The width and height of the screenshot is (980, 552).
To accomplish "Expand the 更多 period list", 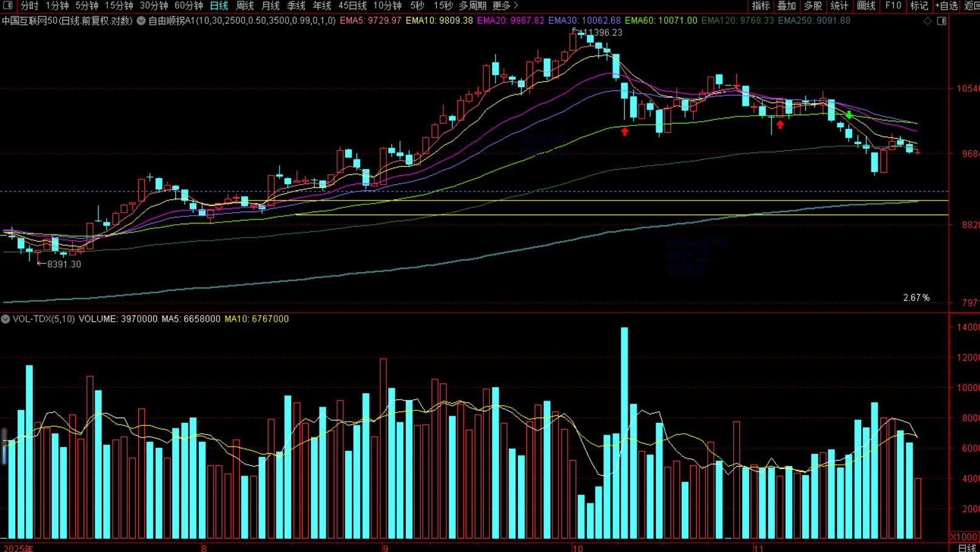I will tap(505, 5).
